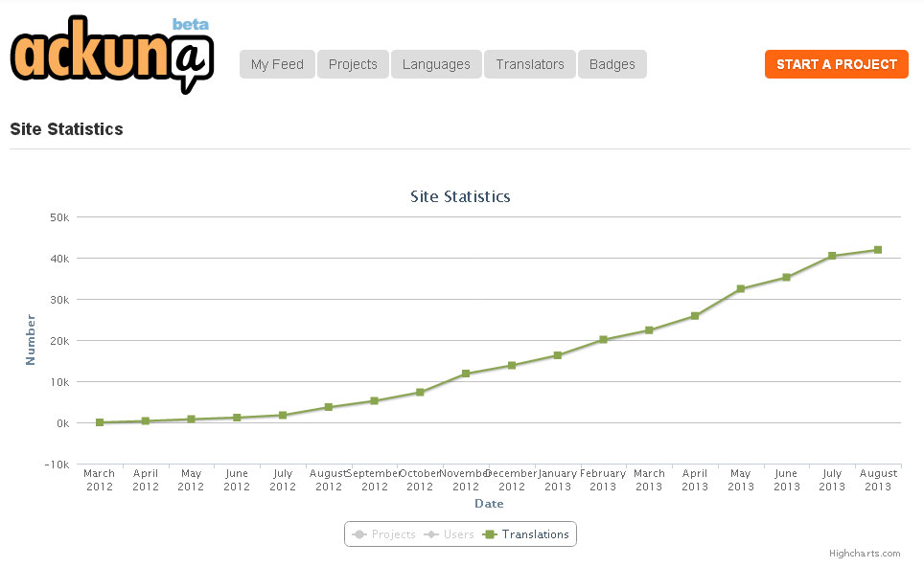
Task: Click the August 2013 data point marker
Action: tap(877, 250)
